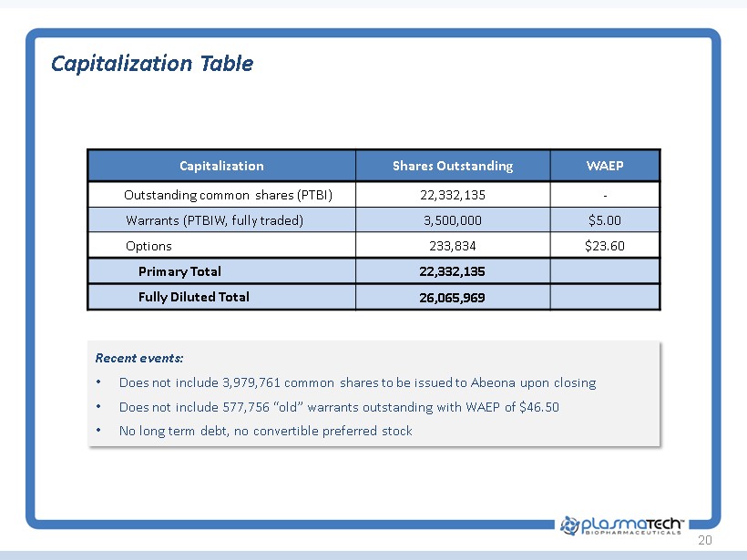Click the Primary Total row label
This screenshot has width=747, height=560.
[179, 271]
